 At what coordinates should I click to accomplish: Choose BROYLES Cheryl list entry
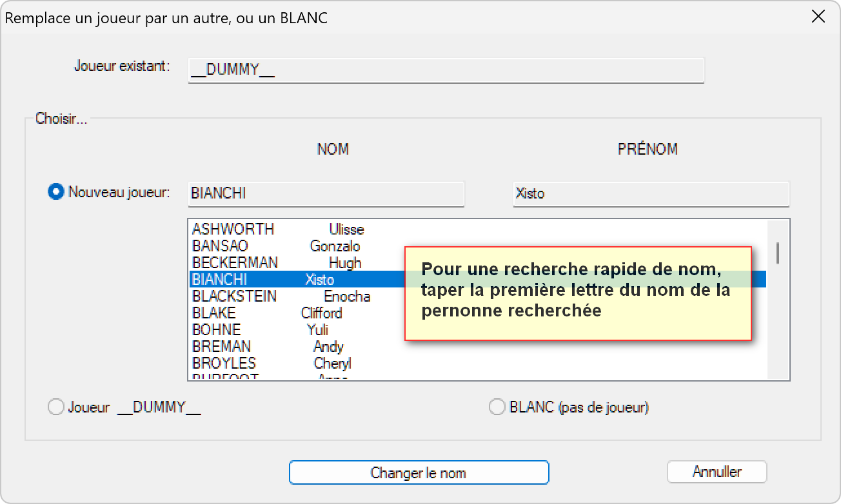click(272, 363)
